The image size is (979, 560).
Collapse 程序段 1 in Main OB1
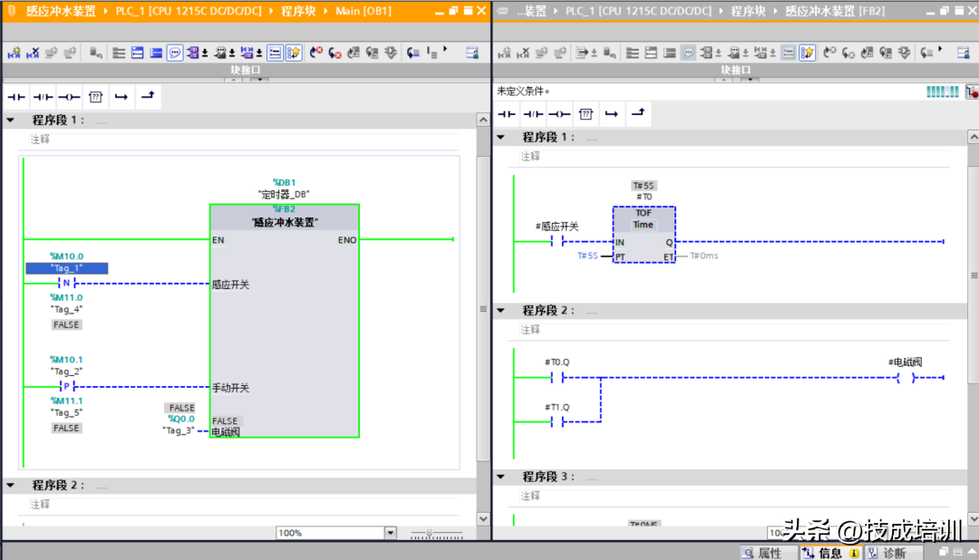click(11, 120)
